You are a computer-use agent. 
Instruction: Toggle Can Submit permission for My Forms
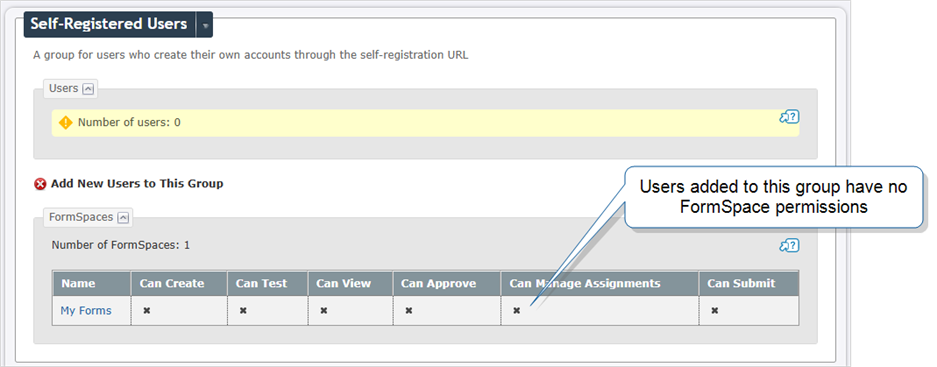point(714,311)
